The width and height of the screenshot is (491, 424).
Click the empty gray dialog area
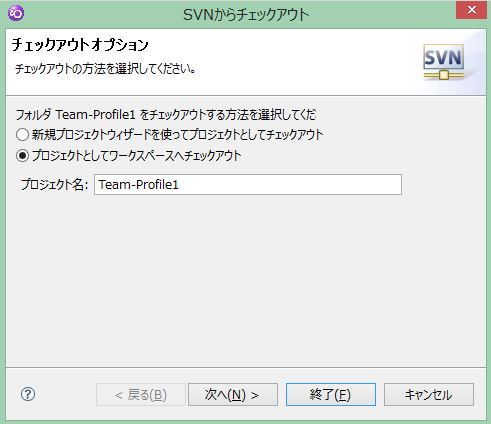pyautogui.click(x=246, y=280)
